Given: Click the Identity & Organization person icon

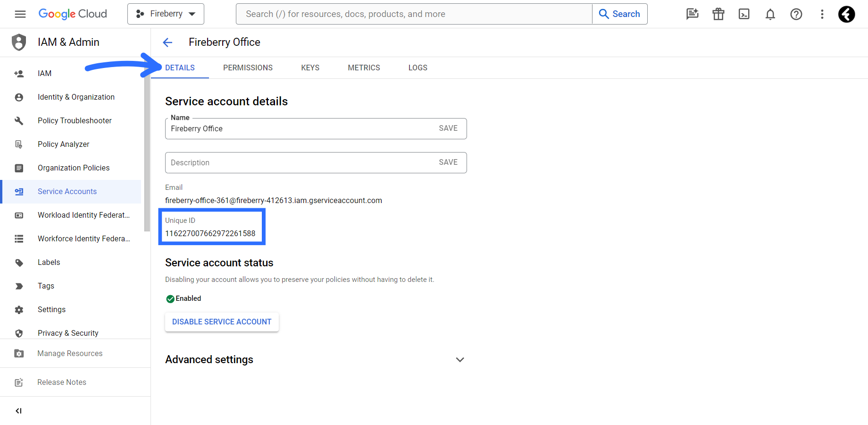Looking at the screenshot, I should 19,97.
